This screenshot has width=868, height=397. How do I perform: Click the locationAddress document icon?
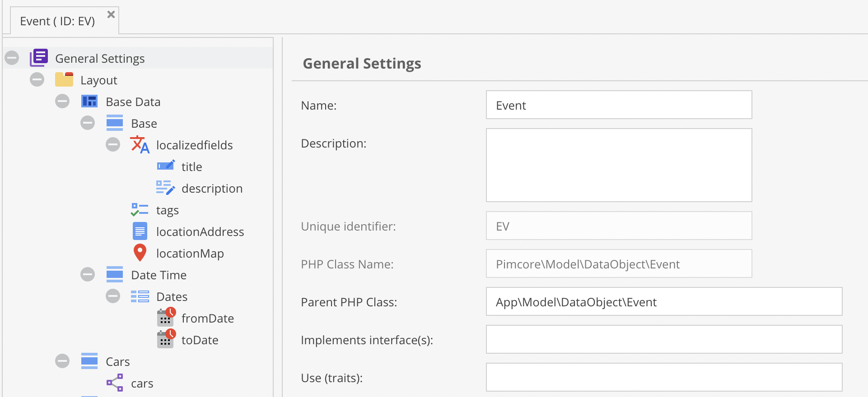(140, 231)
